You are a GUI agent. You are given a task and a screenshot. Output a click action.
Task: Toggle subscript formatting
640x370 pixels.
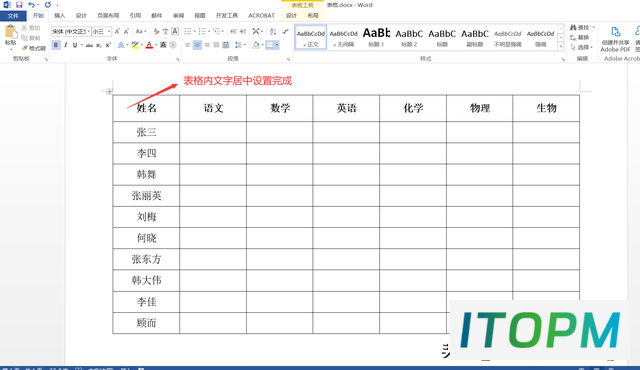click(x=99, y=45)
